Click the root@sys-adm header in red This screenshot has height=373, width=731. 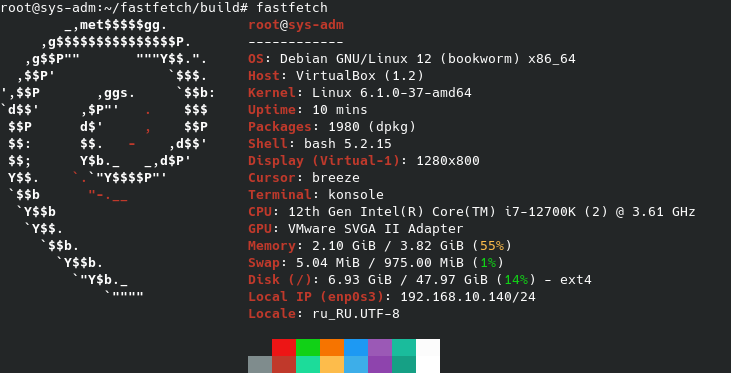(296, 25)
